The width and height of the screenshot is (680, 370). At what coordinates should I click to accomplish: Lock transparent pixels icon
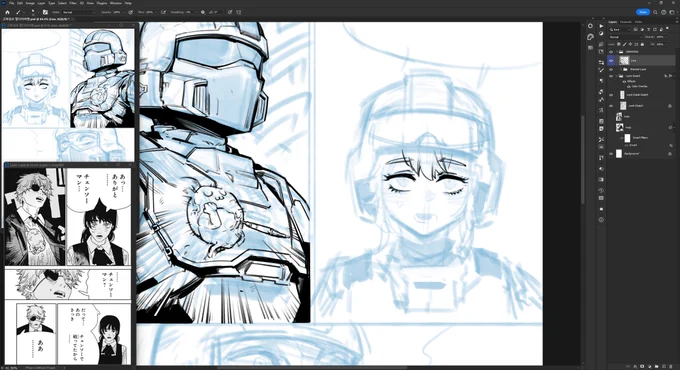[619, 44]
